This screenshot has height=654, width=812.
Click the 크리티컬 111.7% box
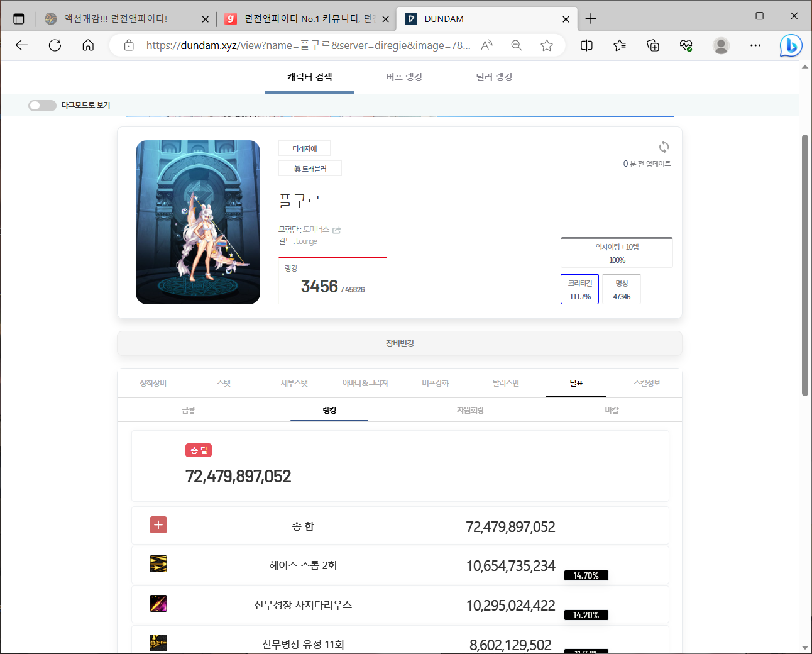[x=579, y=289]
